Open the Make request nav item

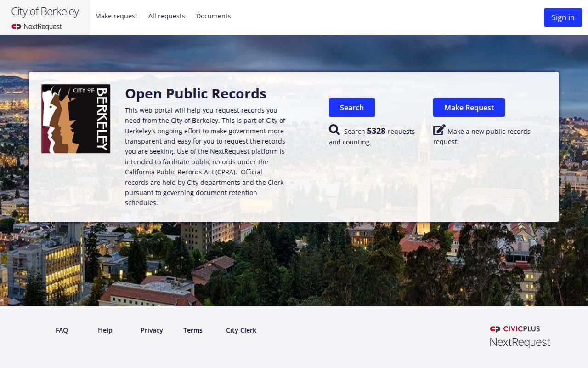coord(116,16)
